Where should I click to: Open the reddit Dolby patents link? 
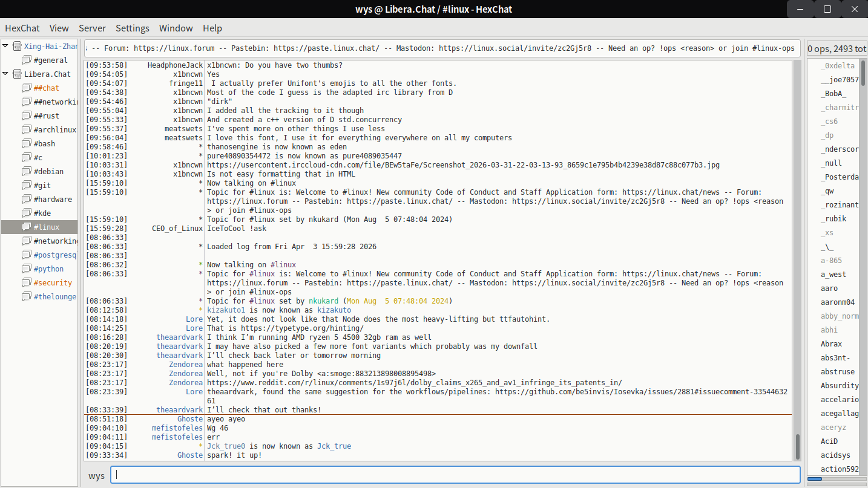pyautogui.click(x=414, y=383)
